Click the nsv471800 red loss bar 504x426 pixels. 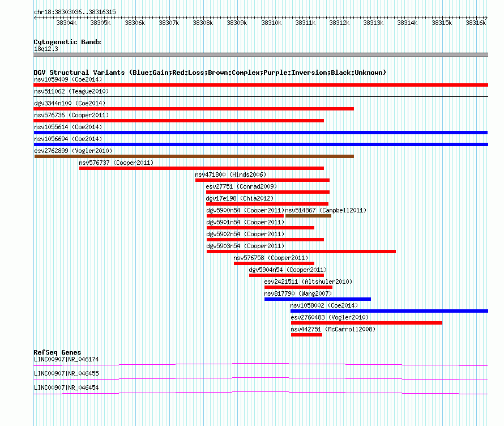pos(262,180)
